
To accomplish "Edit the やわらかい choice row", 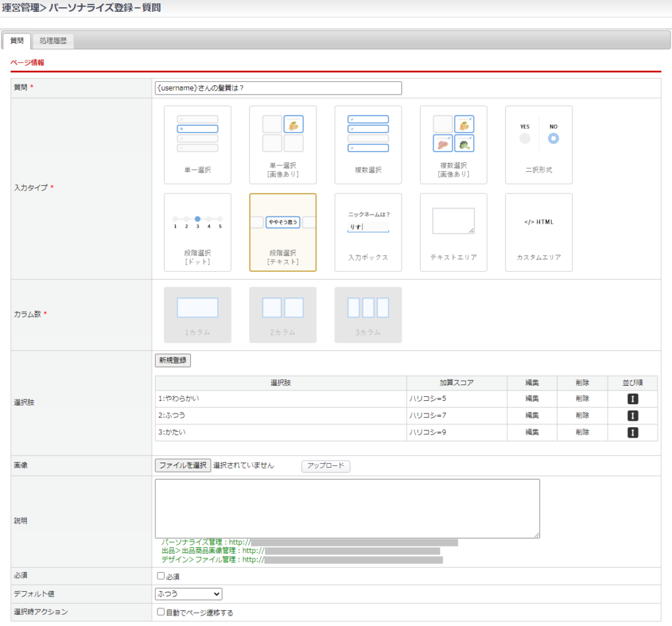I will point(532,398).
